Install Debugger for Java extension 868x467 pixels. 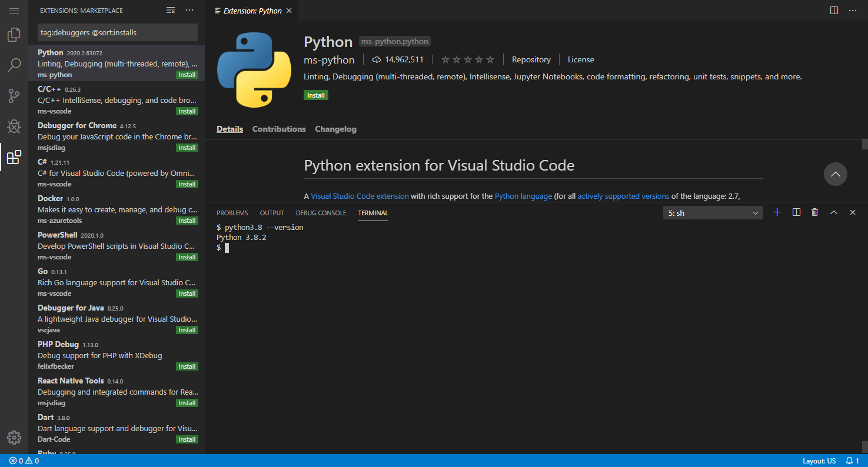point(187,331)
